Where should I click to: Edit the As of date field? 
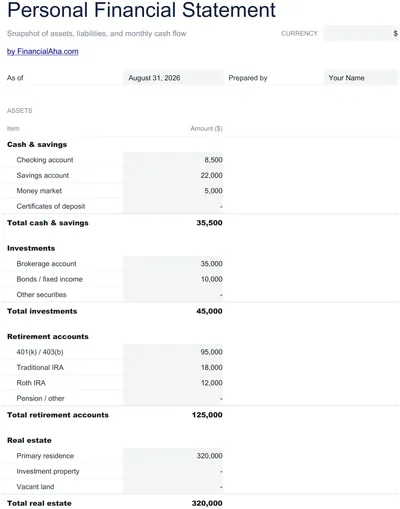(x=173, y=78)
